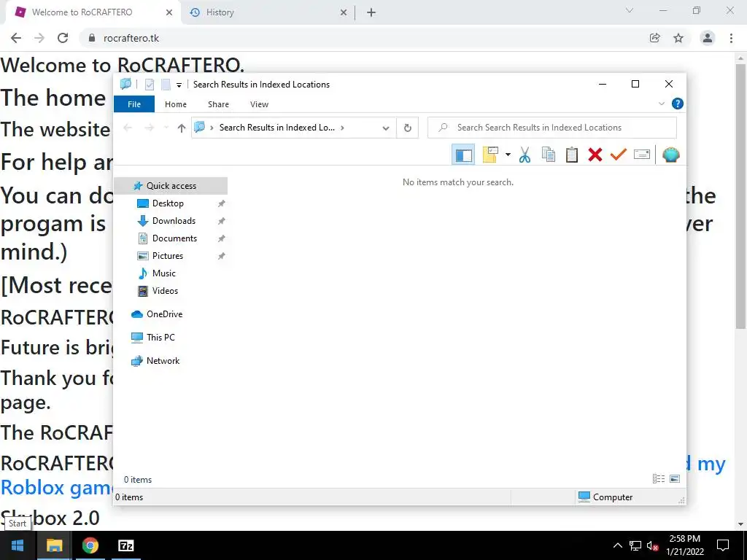Open the notification center icon

[x=723, y=545]
